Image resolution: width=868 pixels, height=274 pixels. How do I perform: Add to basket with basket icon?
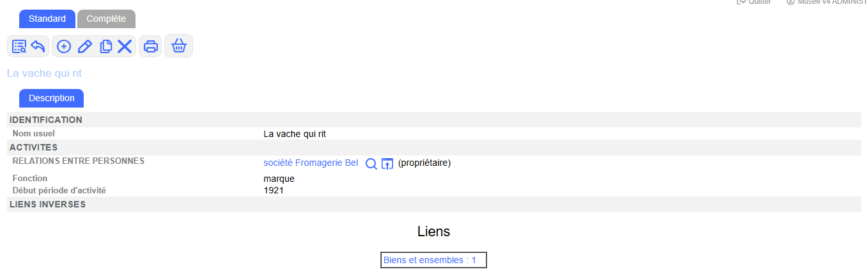pos(179,46)
